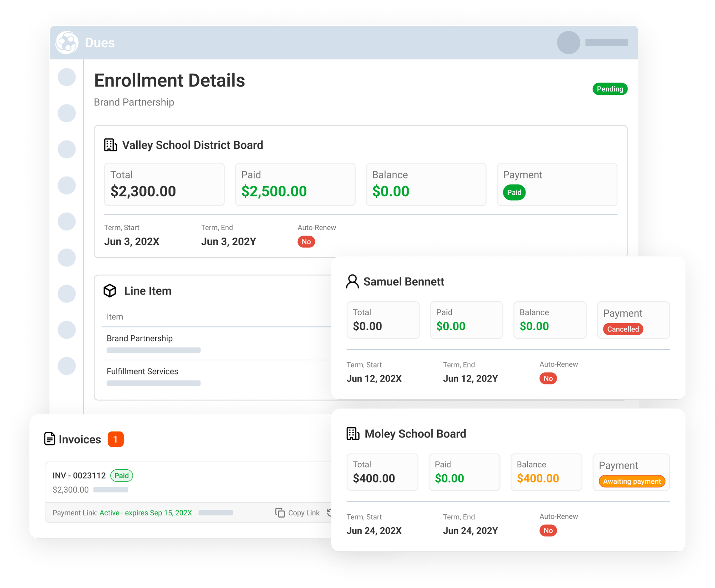Toggle the Auto-Renew No badge for Valley School District

click(x=306, y=242)
